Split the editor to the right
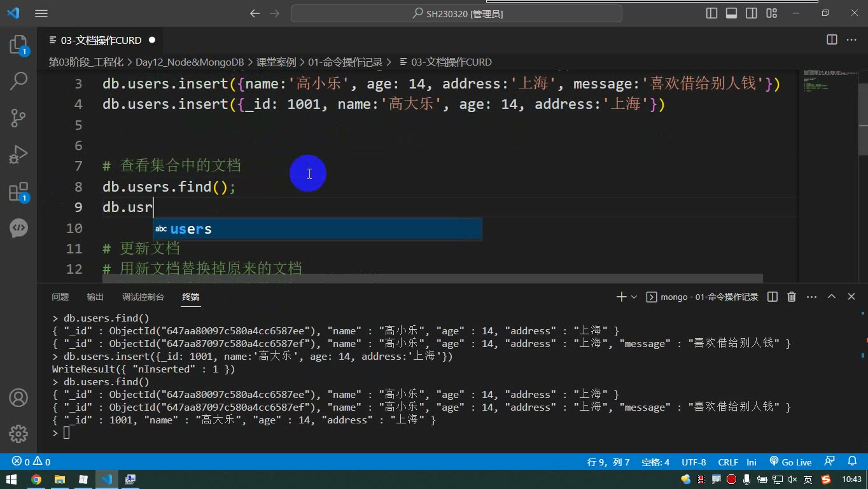Screen dimensions: 868x489 pos(832,39)
